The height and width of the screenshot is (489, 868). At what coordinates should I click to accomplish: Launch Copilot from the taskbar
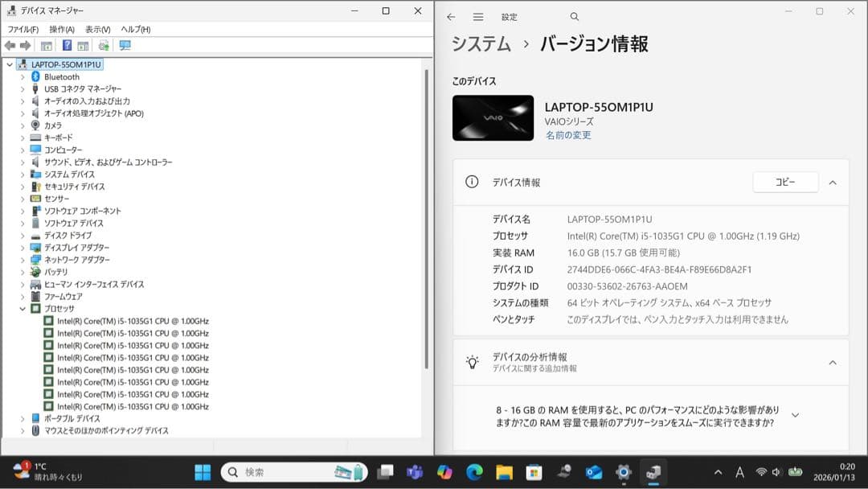[443, 472]
